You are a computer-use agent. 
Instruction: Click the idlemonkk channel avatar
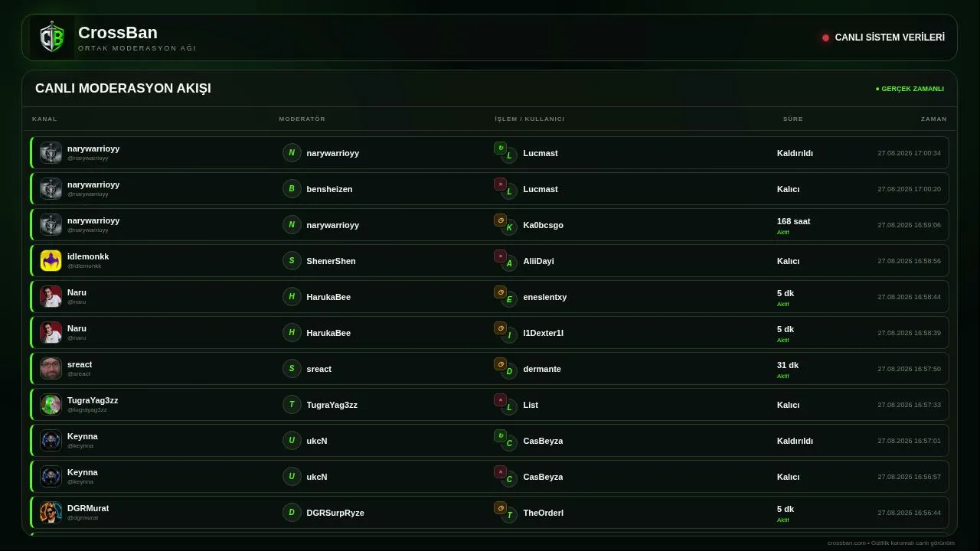(x=51, y=261)
